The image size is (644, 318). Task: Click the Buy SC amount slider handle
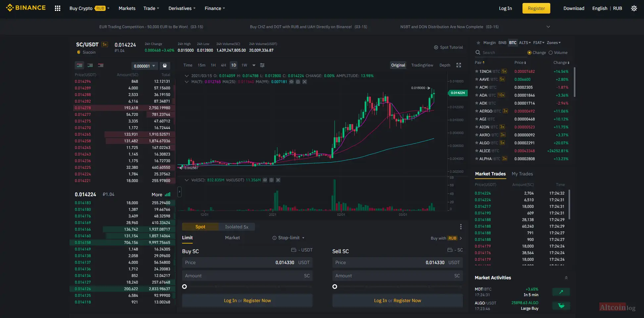point(184,287)
